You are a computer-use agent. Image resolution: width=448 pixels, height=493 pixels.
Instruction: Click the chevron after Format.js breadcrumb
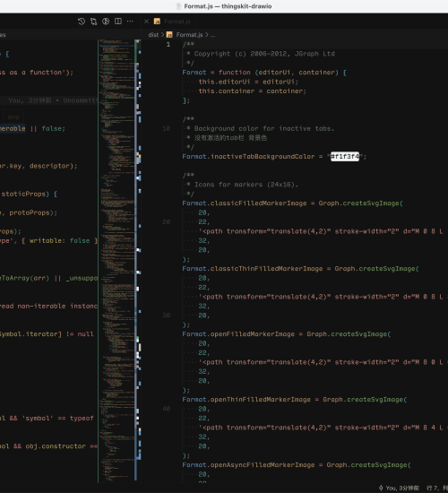click(x=207, y=35)
